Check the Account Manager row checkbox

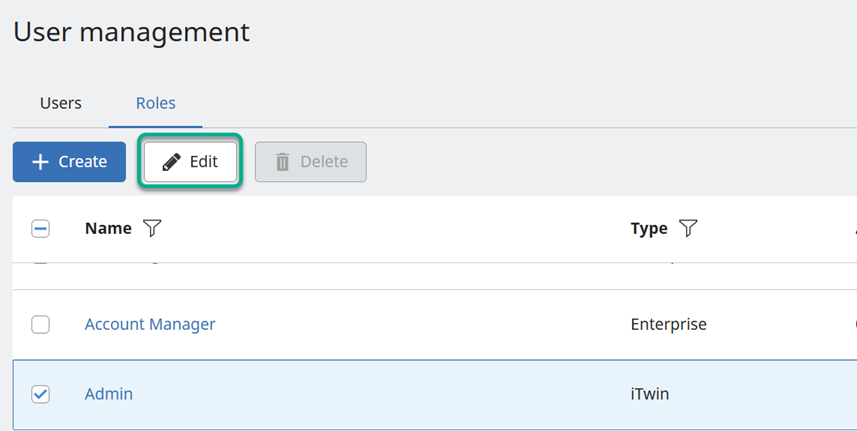click(x=41, y=324)
